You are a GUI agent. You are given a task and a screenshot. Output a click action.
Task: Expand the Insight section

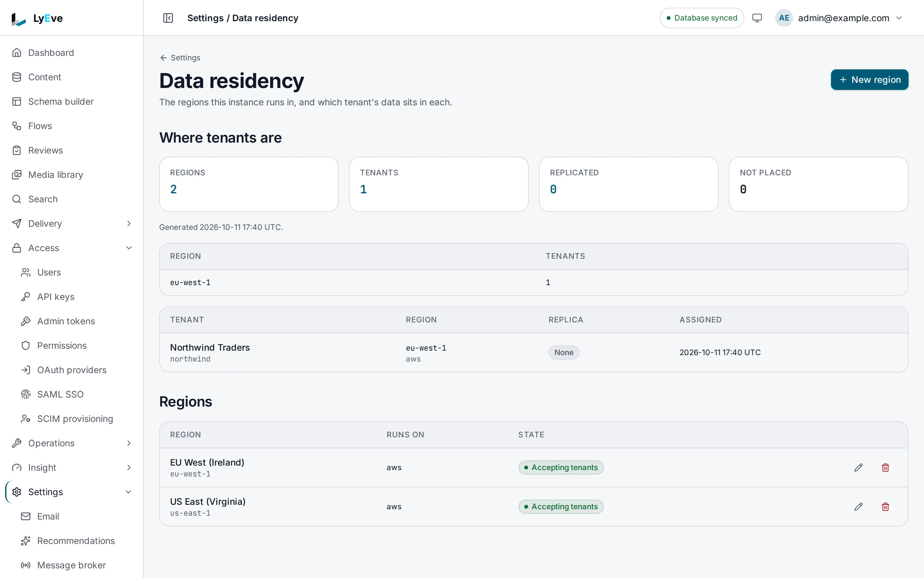coord(72,468)
